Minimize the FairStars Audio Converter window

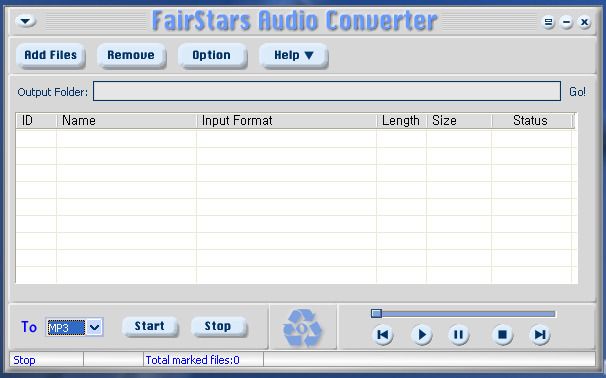[566, 22]
